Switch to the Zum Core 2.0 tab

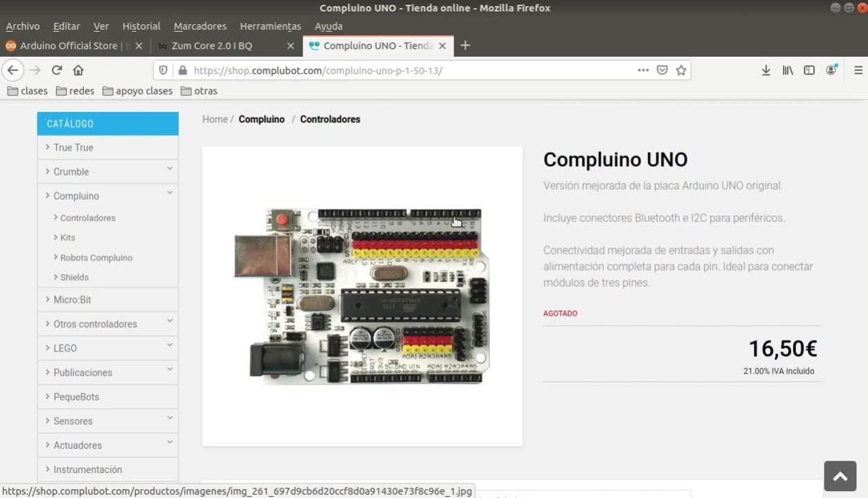pyautogui.click(x=212, y=46)
